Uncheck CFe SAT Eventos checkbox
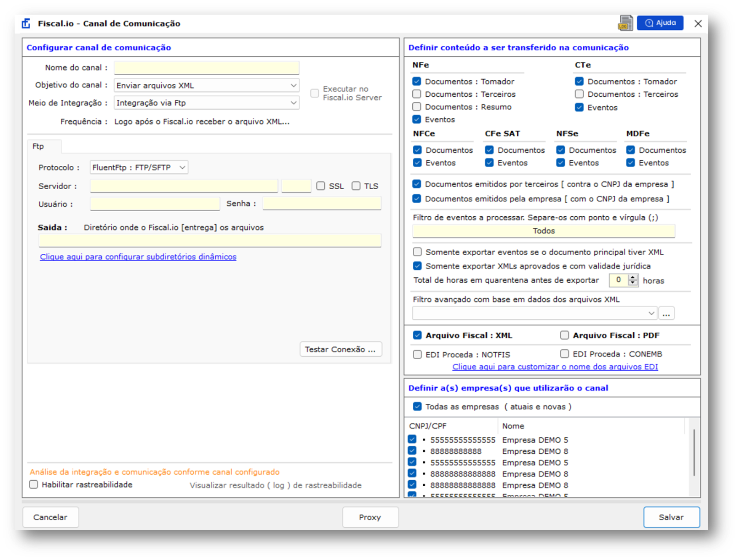 489,163
